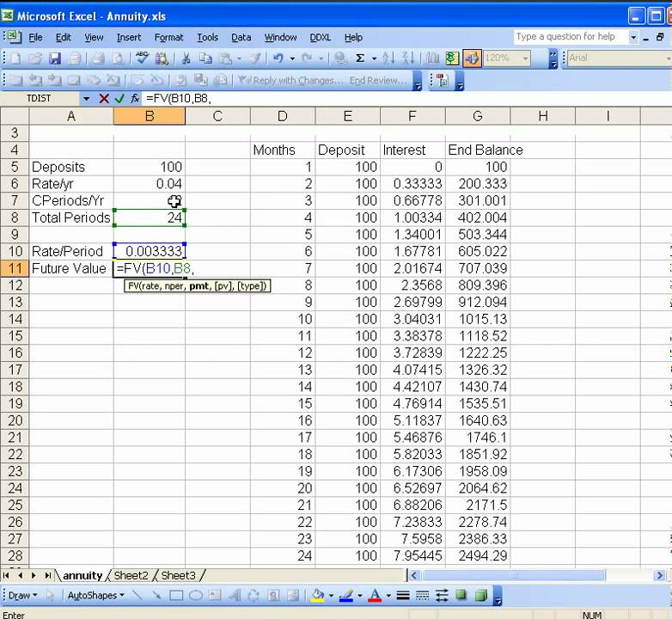The width and height of the screenshot is (672, 619).
Task: Go to the first sheet tab navigation arrow
Action: coord(6,575)
